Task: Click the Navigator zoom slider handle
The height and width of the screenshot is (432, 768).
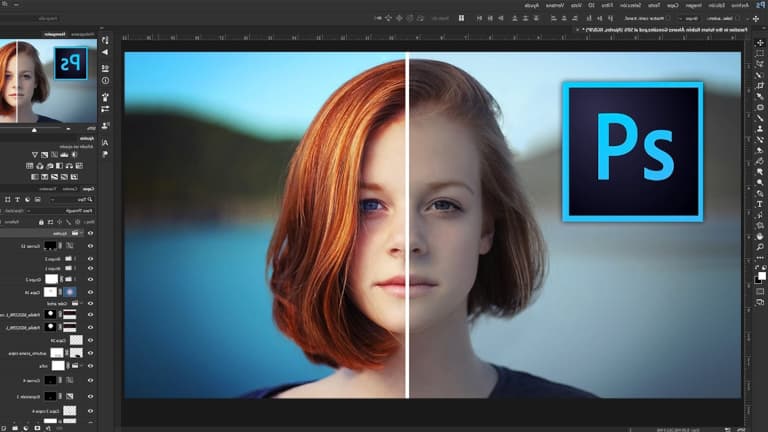Action: [x=34, y=130]
